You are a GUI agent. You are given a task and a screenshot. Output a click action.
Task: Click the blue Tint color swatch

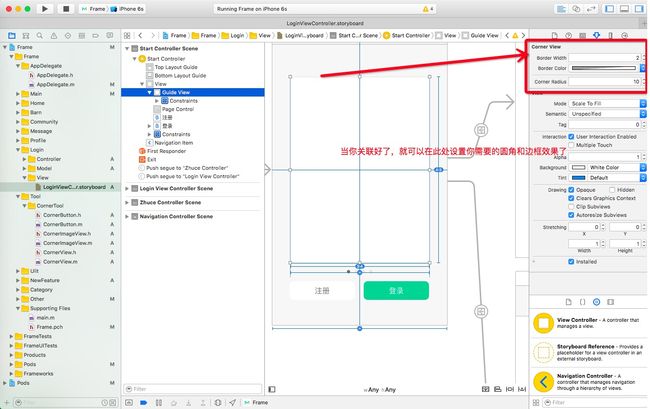click(x=579, y=178)
